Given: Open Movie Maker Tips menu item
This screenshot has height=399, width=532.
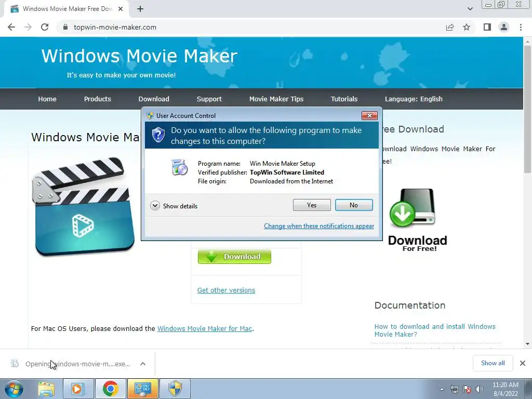Looking at the screenshot, I should pos(276,99).
